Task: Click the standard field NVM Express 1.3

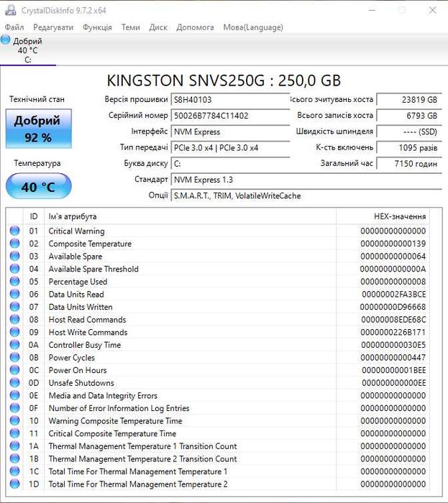Action: click(x=306, y=180)
